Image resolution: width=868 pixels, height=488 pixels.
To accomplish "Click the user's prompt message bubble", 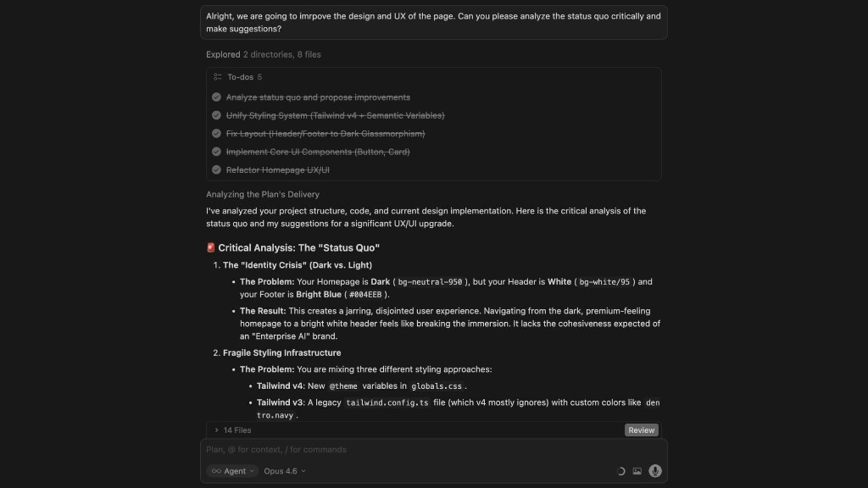I will pos(433,22).
